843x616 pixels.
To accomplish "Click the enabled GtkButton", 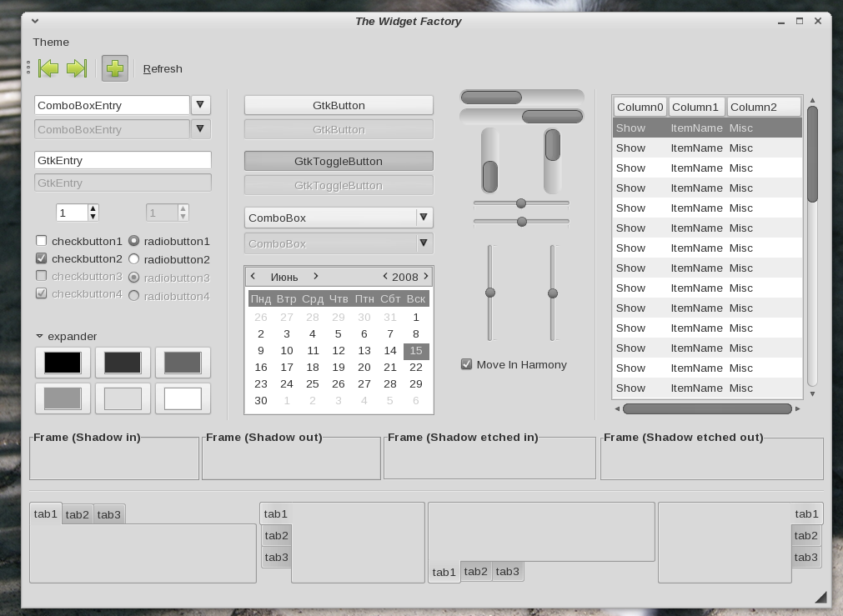I will tap(339, 105).
